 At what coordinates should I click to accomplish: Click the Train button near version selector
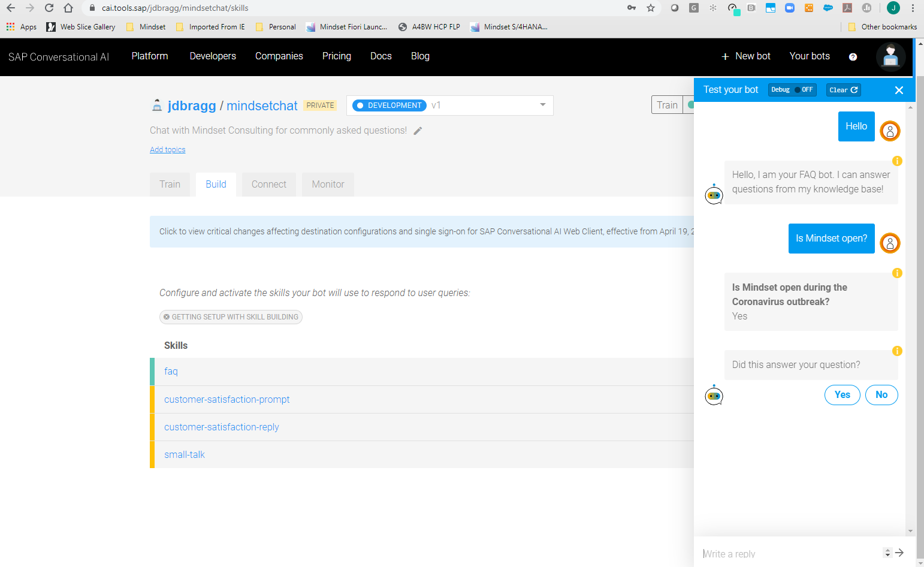pos(667,105)
